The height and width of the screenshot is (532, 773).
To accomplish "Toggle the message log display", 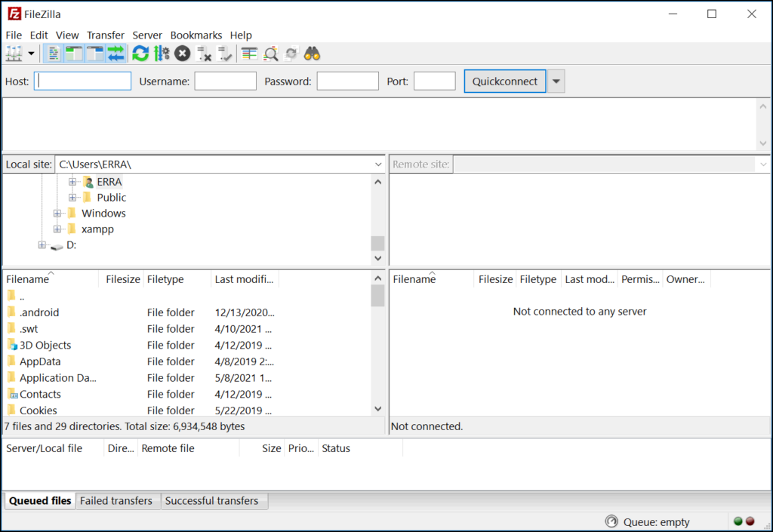I will click(54, 54).
